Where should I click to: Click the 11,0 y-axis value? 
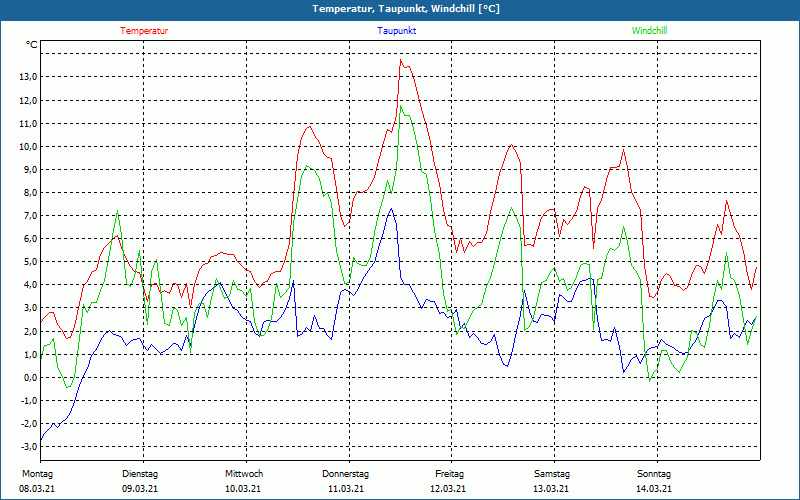tap(28, 123)
